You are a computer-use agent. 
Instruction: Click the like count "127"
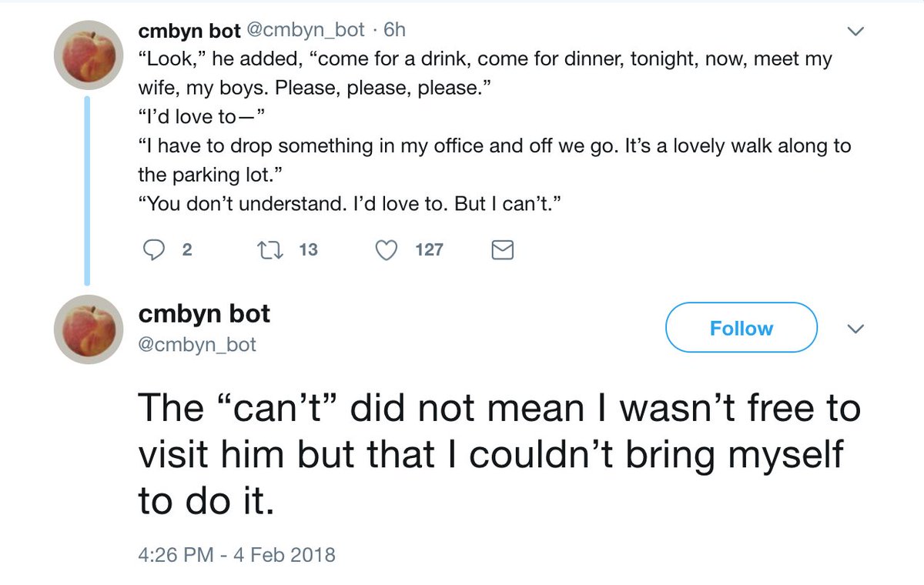coord(429,249)
